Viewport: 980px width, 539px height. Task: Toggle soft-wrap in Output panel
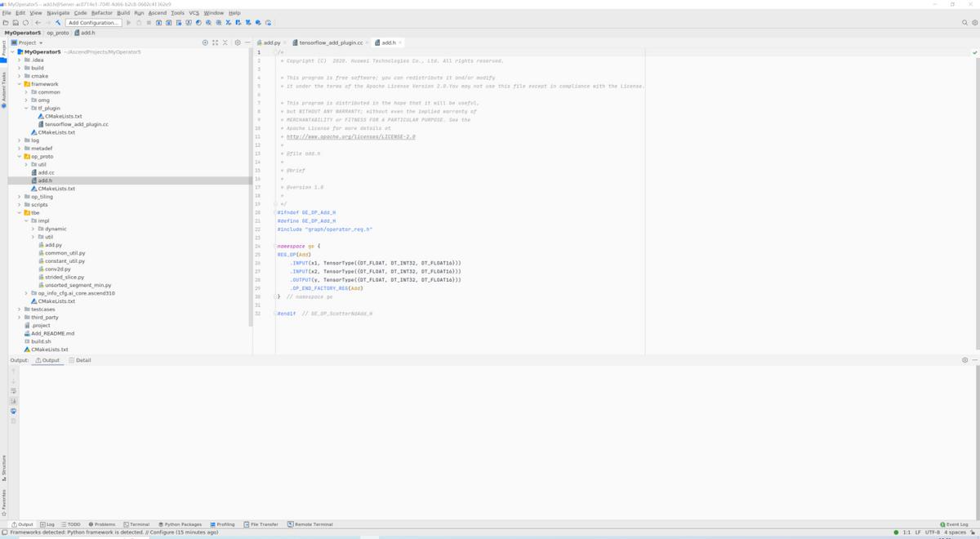(x=13, y=391)
